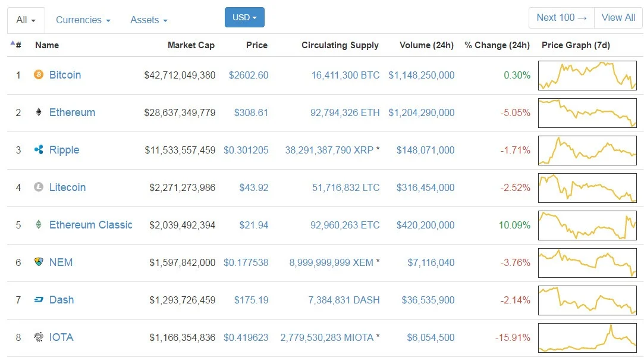Click the Bitcoin coin icon
Screen dimensions: 644x357
coord(39,75)
